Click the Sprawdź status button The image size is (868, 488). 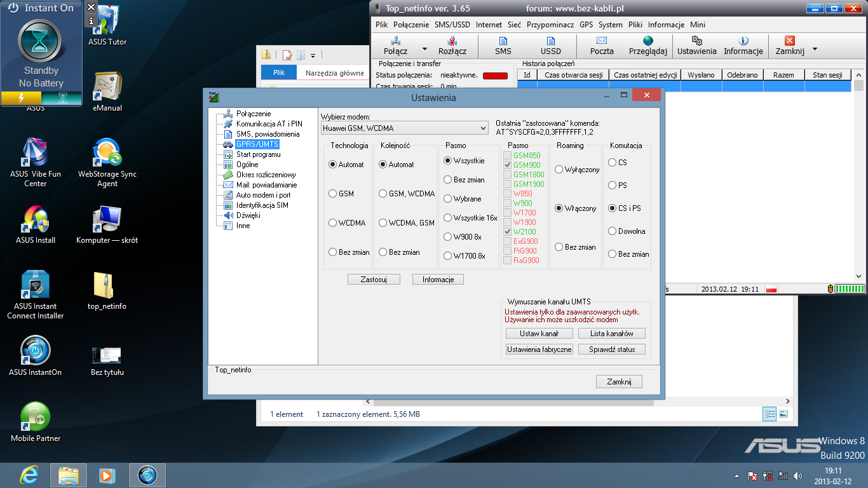pos(611,349)
